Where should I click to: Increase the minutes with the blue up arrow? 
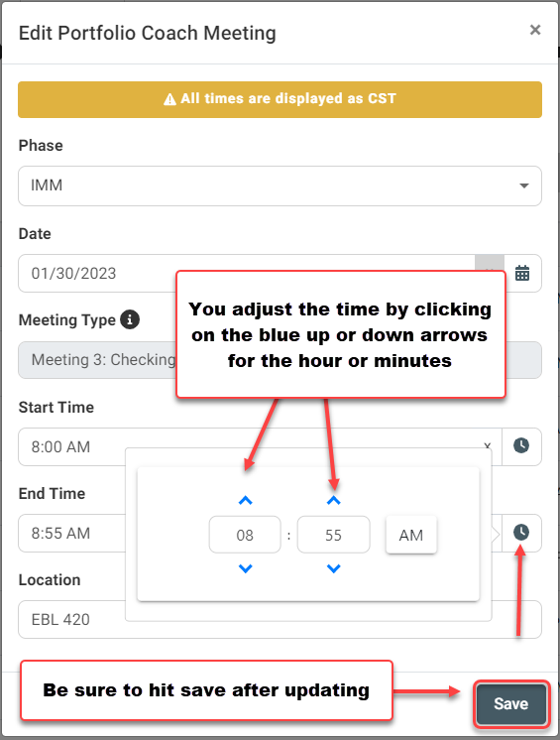tap(334, 500)
